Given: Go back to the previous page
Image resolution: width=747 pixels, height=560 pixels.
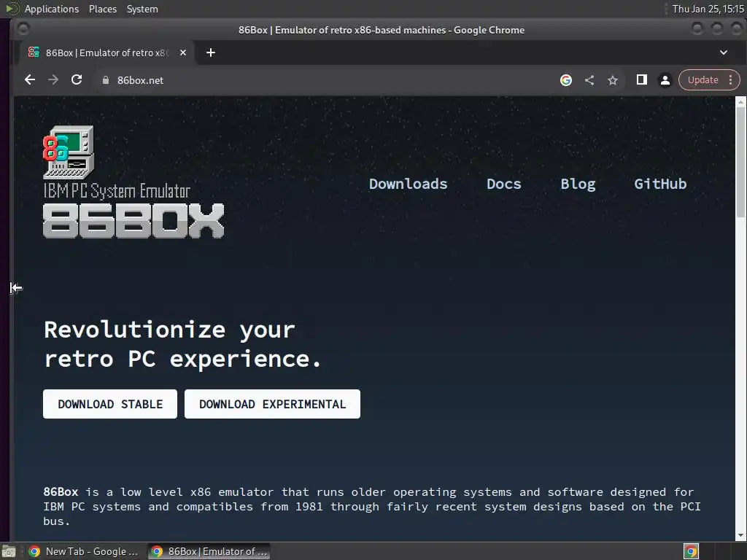Looking at the screenshot, I should pyautogui.click(x=29, y=80).
